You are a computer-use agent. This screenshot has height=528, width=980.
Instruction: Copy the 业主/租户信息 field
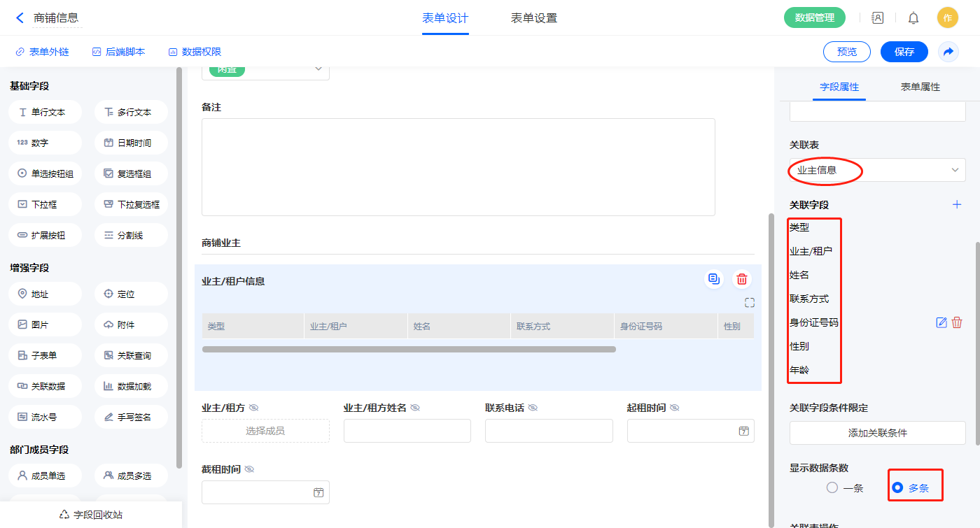click(x=714, y=280)
